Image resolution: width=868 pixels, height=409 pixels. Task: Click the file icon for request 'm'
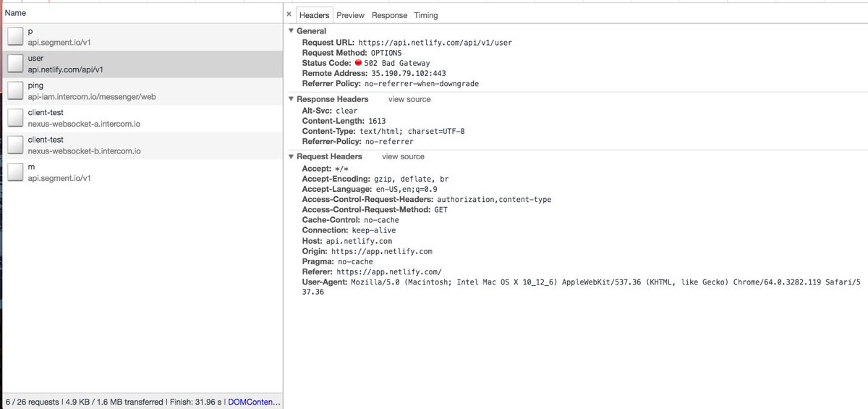point(15,172)
